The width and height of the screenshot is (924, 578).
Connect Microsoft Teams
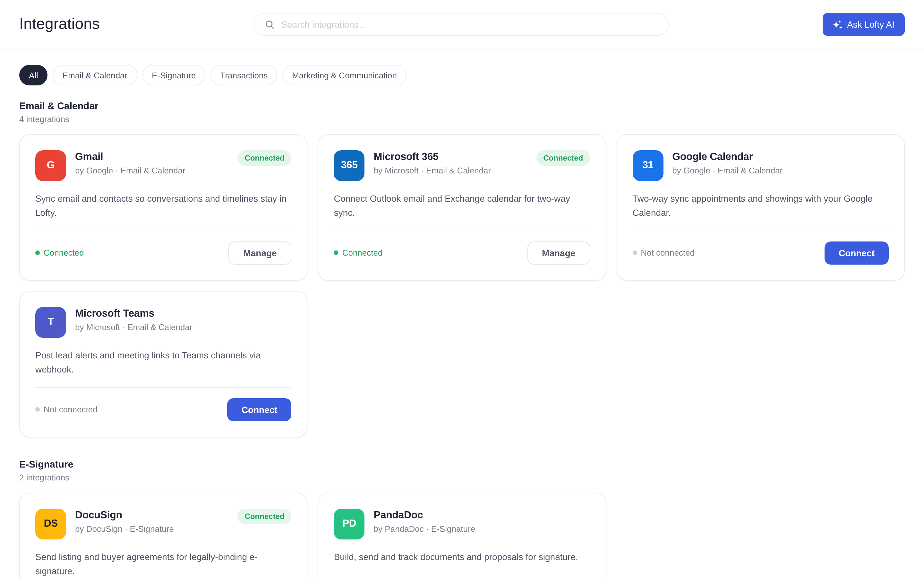coord(259,410)
